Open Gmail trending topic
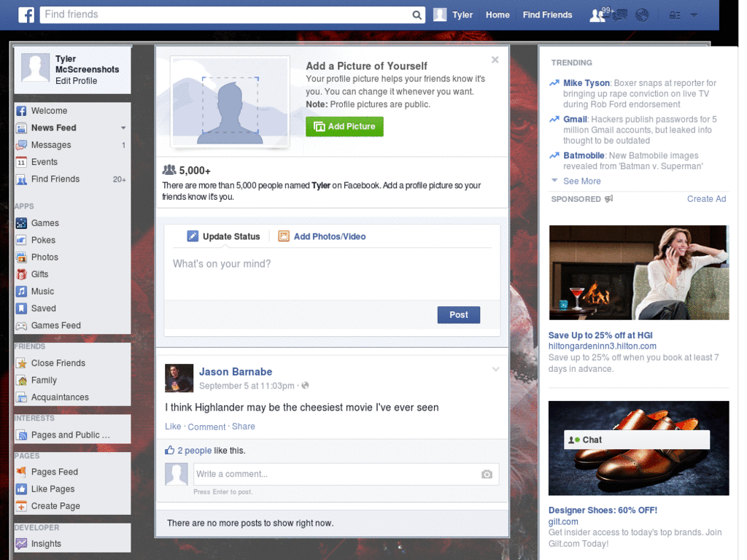The height and width of the screenshot is (560, 747). point(575,119)
